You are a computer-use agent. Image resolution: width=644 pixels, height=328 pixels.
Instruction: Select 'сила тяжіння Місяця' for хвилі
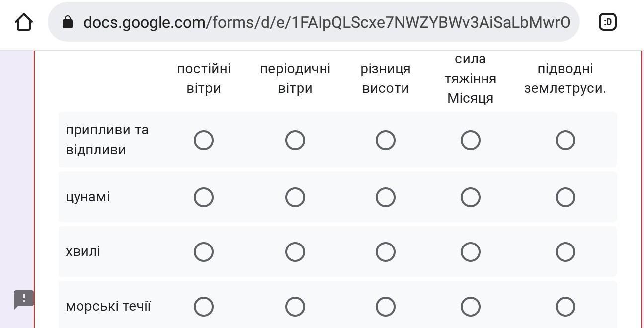click(470, 252)
